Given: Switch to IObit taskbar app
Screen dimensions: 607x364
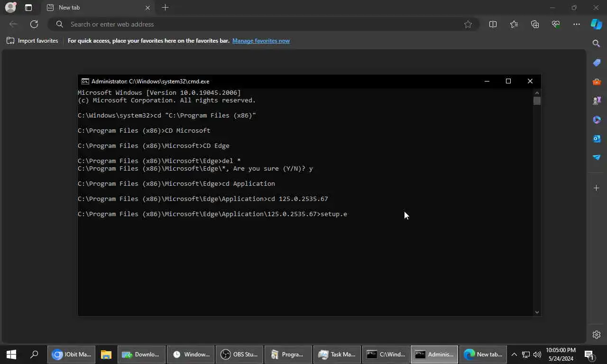Looking at the screenshot, I should (x=72, y=354).
